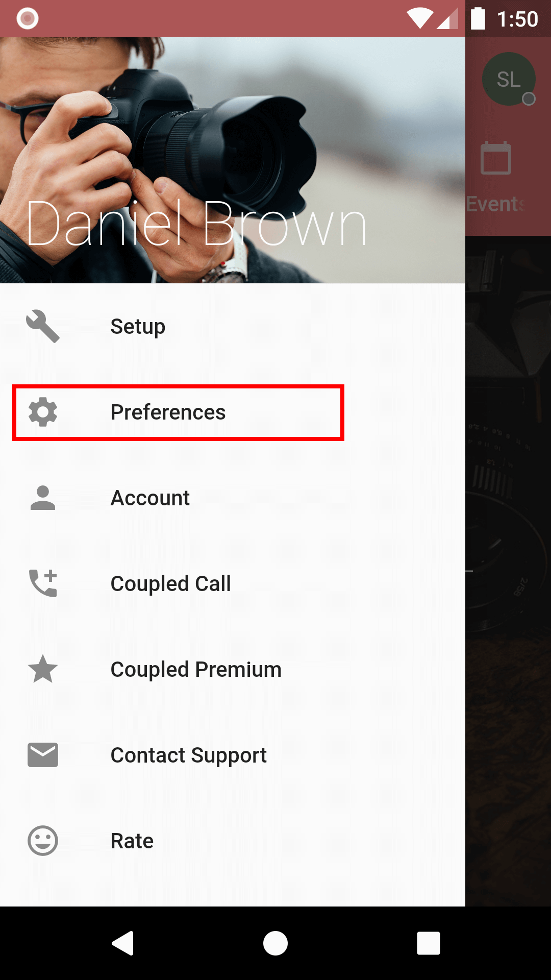Image resolution: width=551 pixels, height=980 pixels.
Task: Open Preferences from the drawer
Action: click(x=168, y=412)
